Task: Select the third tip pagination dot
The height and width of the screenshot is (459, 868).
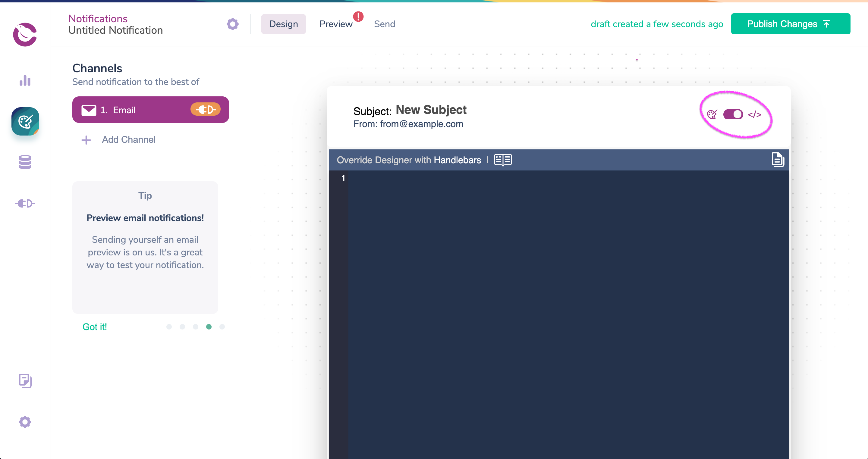Action: (x=195, y=327)
